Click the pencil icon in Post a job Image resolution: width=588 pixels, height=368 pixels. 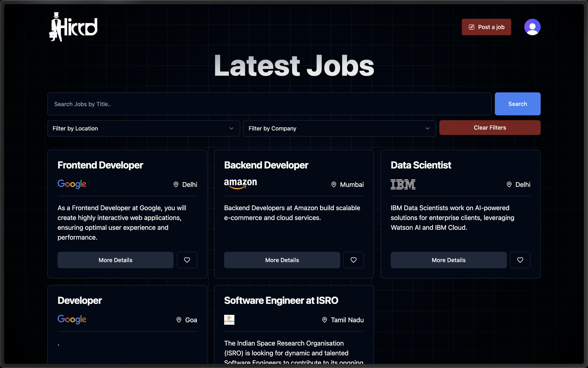[471, 27]
